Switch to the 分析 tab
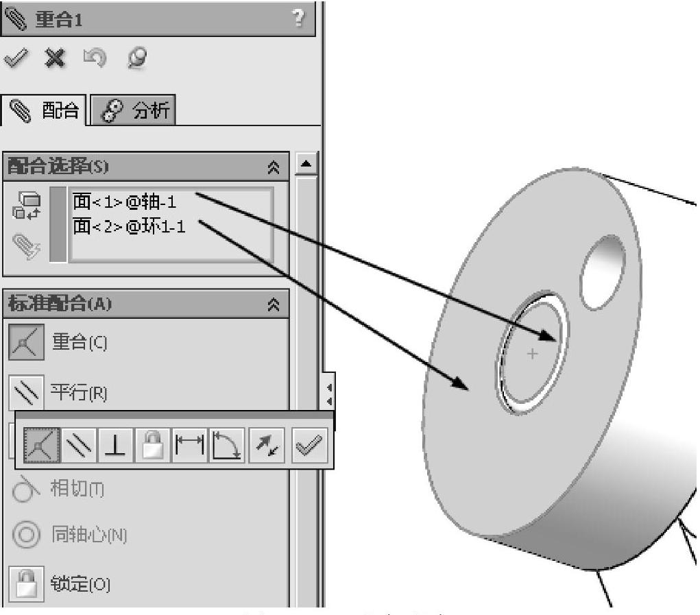 click(x=133, y=110)
